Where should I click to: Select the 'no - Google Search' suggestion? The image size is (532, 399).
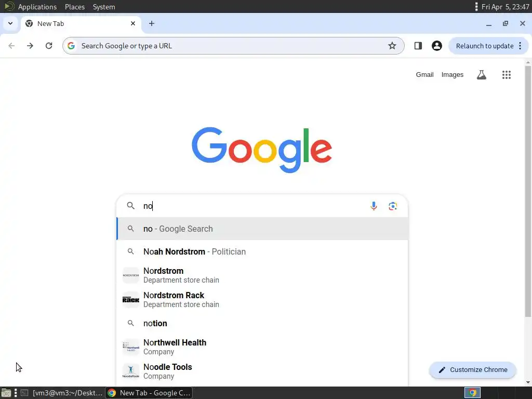click(x=262, y=229)
